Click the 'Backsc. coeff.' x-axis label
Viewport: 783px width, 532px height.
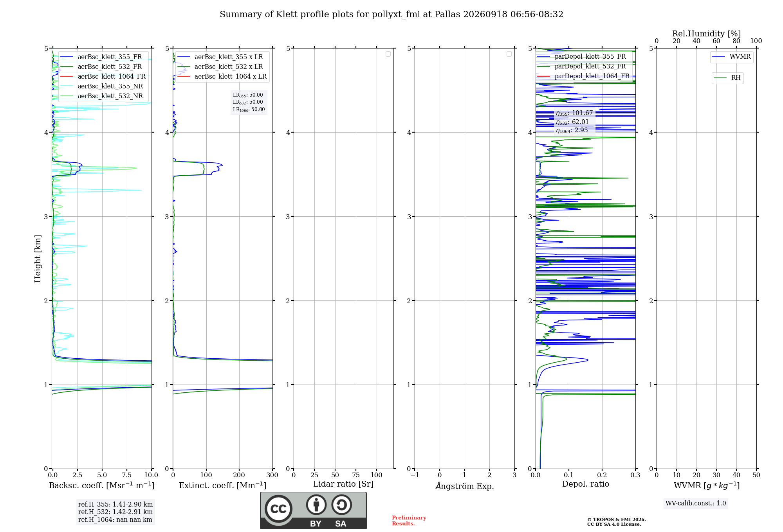pyautogui.click(x=102, y=485)
